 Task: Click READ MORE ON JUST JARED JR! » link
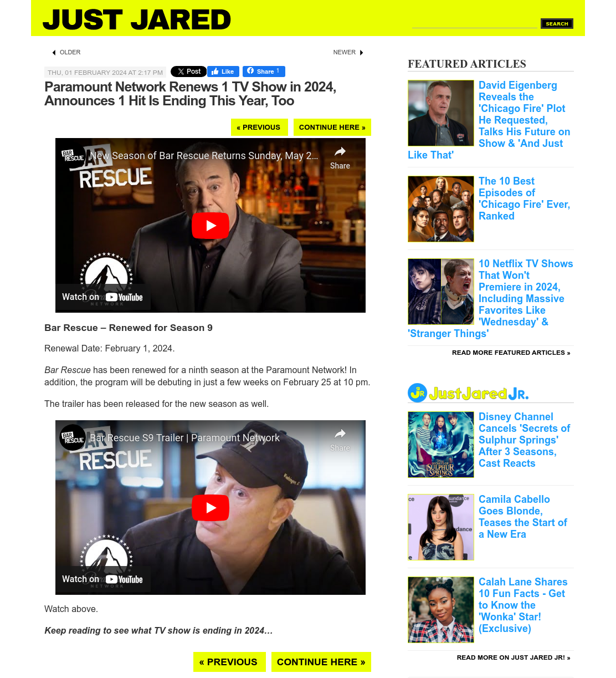(514, 657)
